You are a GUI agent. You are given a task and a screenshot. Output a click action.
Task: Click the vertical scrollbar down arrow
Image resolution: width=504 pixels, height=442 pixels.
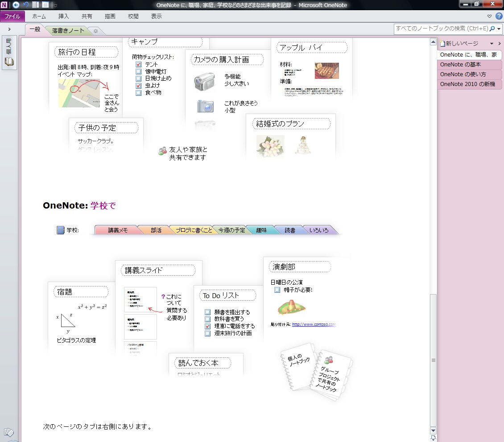(433, 431)
